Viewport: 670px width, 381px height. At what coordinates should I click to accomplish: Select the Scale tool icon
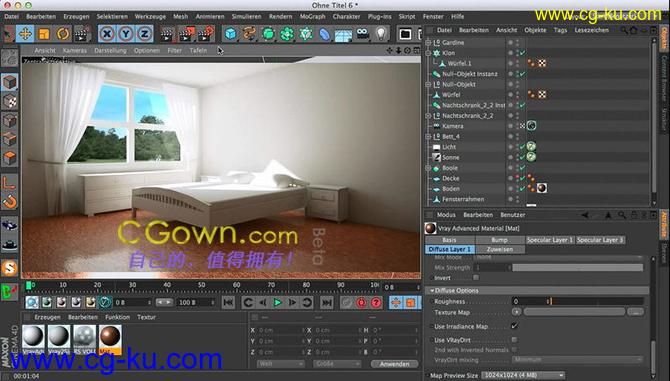click(44, 34)
